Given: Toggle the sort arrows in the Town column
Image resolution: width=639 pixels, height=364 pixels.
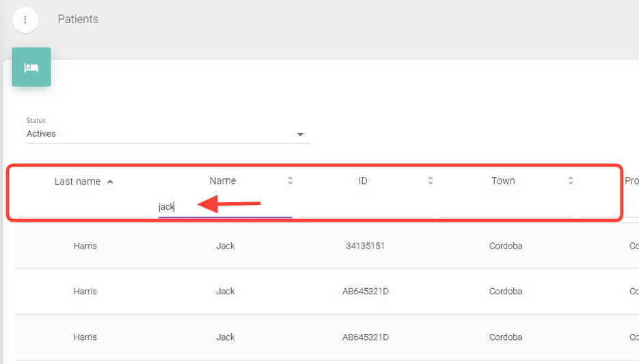Looking at the screenshot, I should [571, 181].
